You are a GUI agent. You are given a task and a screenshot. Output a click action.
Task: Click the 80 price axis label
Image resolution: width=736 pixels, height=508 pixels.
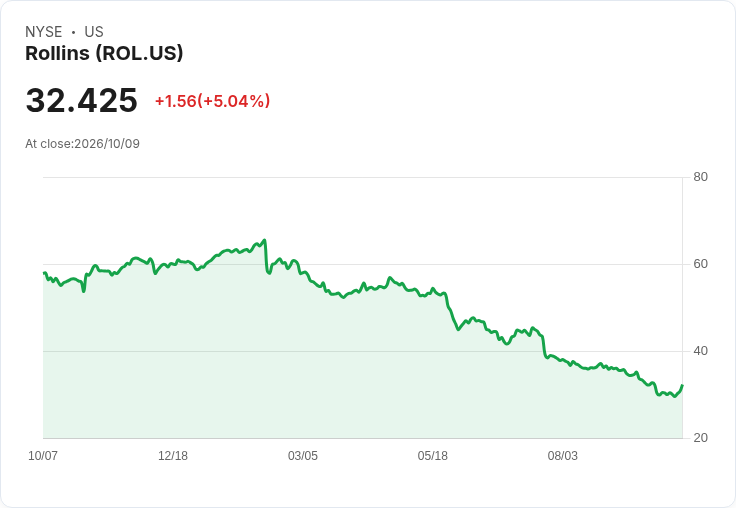(x=700, y=177)
